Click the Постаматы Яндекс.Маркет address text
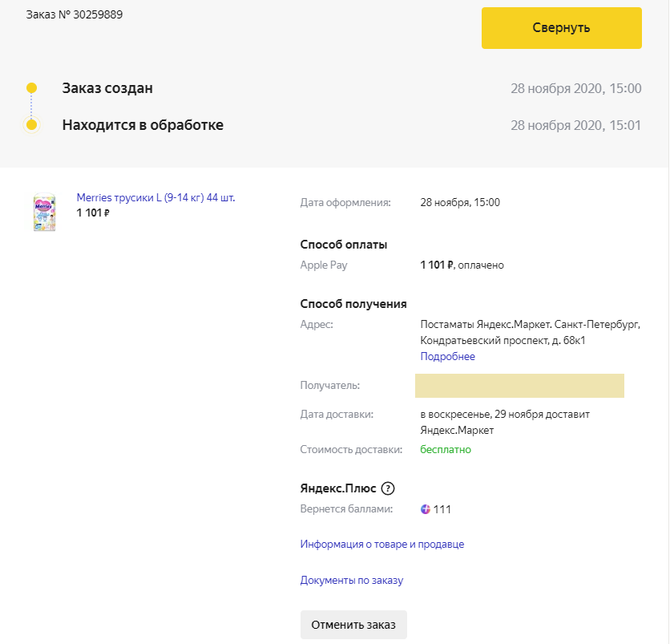This screenshot has height=644, width=670. [530, 333]
